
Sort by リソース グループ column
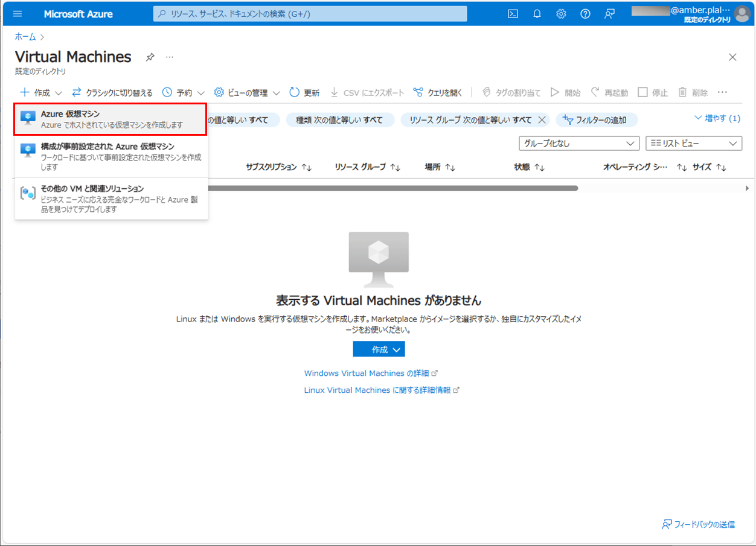pos(368,167)
